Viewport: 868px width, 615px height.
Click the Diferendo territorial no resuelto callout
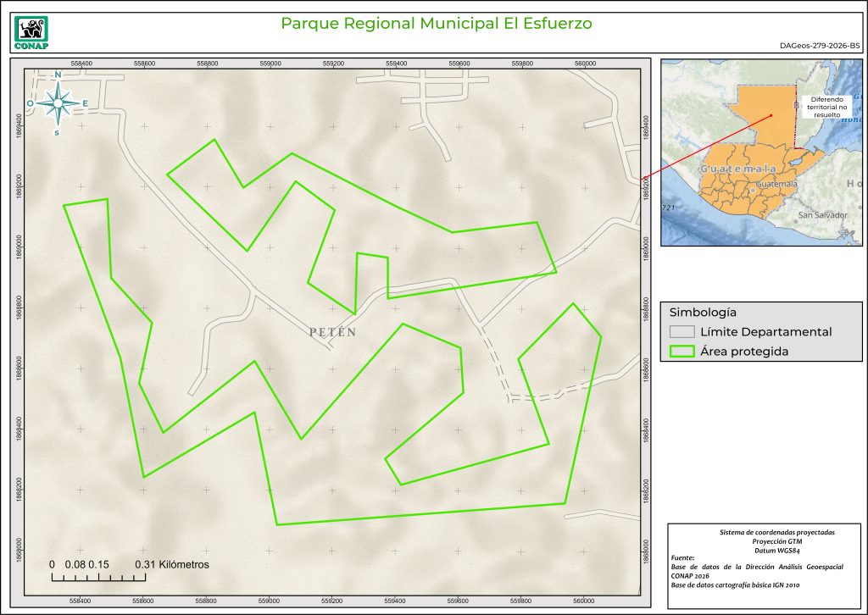coord(822,108)
